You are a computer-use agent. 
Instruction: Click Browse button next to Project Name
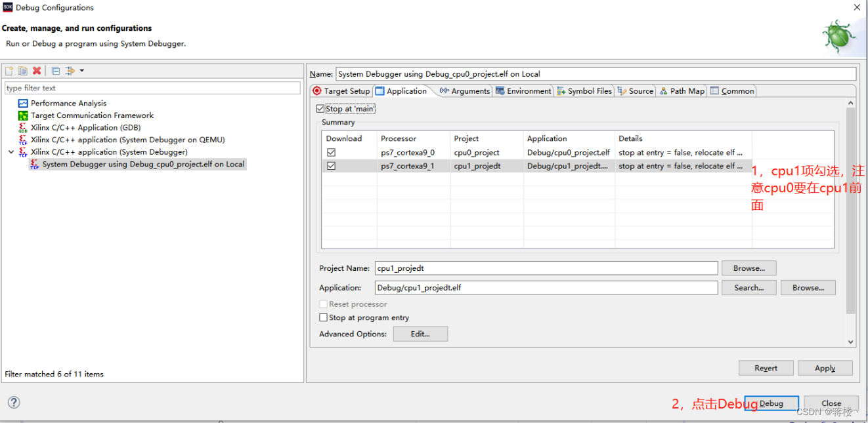pos(749,268)
